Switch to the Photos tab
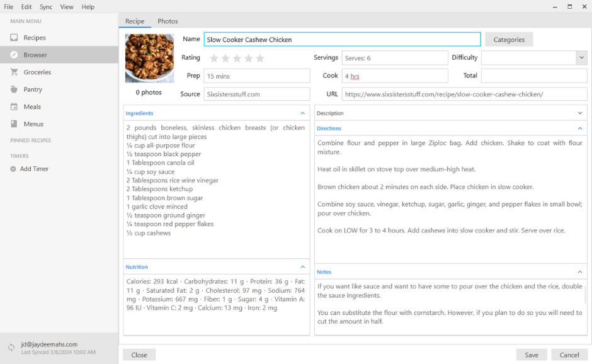The height and width of the screenshot is (364, 592). point(168,21)
